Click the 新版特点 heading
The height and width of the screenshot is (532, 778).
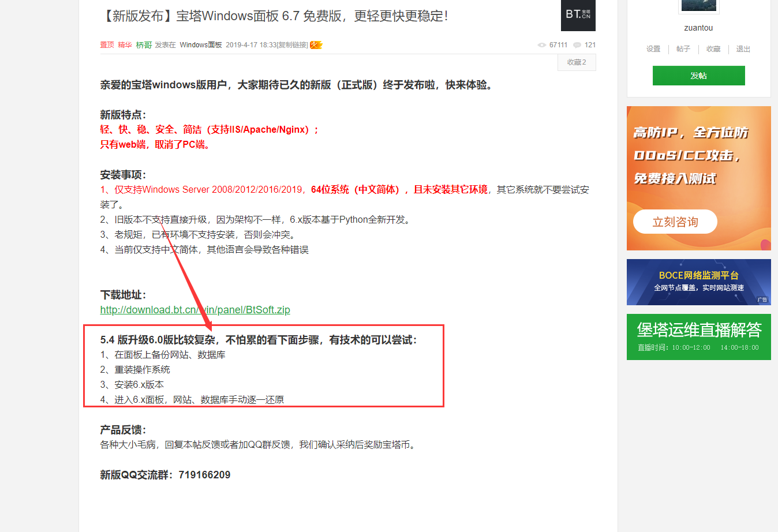tap(123, 115)
